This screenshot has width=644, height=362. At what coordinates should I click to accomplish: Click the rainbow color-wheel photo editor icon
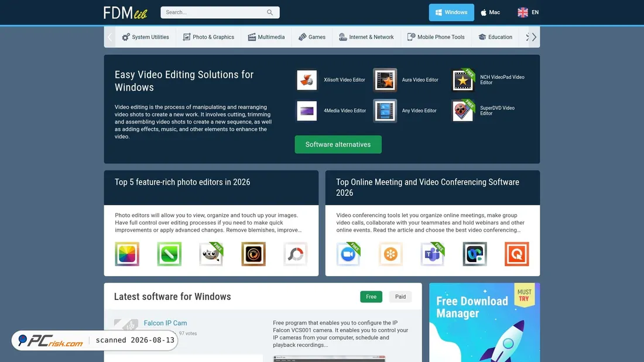[127, 254]
